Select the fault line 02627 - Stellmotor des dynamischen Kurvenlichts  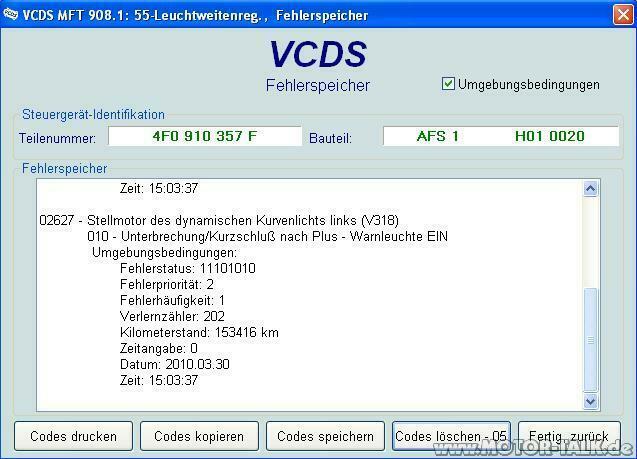coord(219,221)
